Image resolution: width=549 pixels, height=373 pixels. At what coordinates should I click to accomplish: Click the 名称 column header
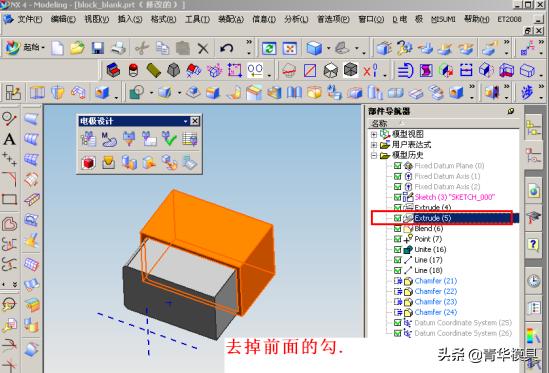(380, 123)
